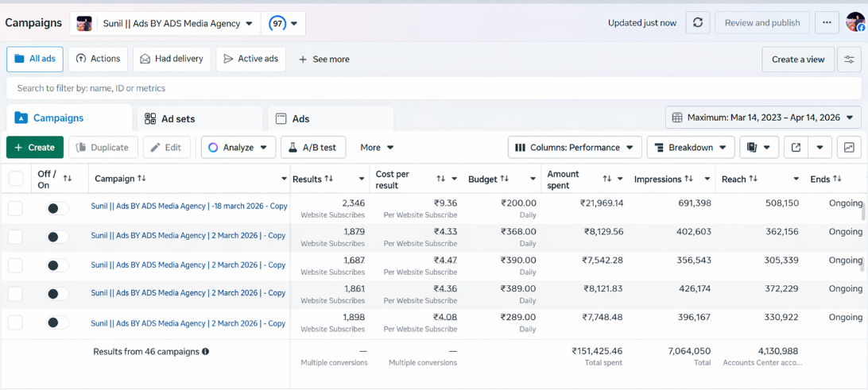Sort by Cost per result arrows
The image size is (868, 390).
440,179
